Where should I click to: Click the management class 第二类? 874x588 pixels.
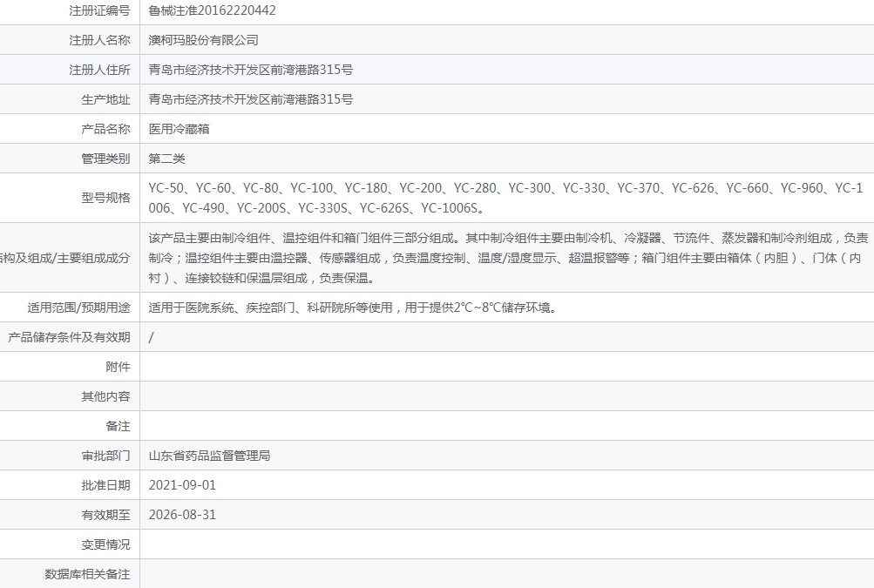click(x=166, y=159)
